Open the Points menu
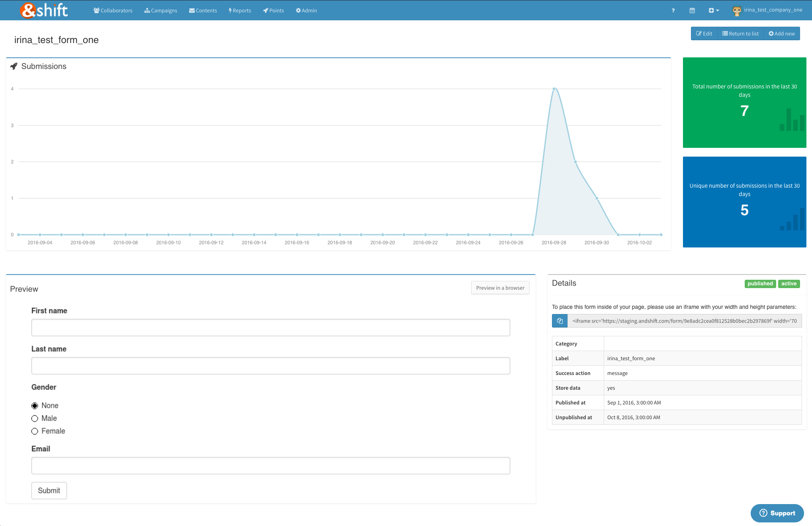 pyautogui.click(x=274, y=10)
